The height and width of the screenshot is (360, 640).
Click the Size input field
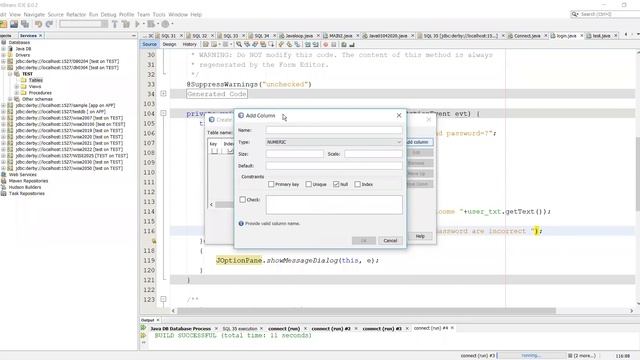click(x=294, y=154)
